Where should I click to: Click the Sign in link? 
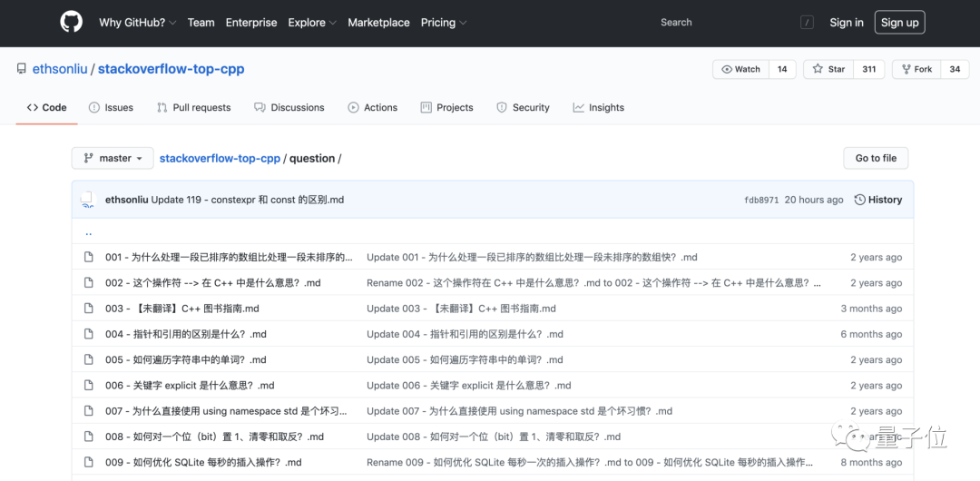tap(847, 23)
